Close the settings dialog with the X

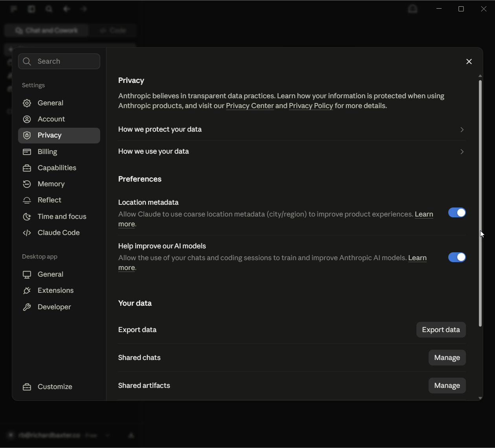(469, 61)
